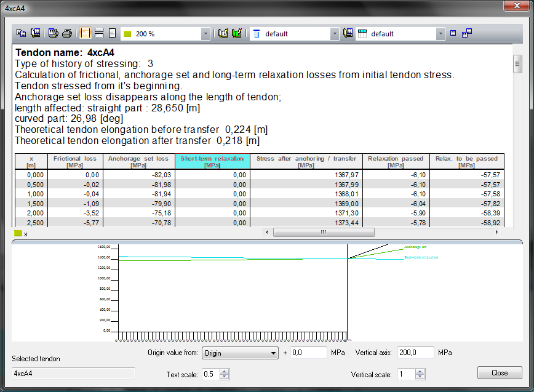Click the copy icon in the toolbar
This screenshot has height=392, width=534.
21,33
